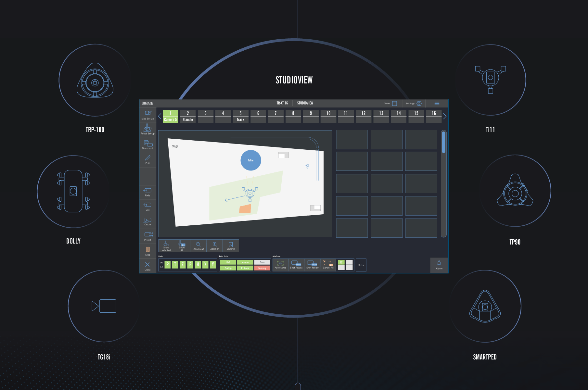
Task: Click the STUDIOVIEW title bar label
Action: (305, 103)
